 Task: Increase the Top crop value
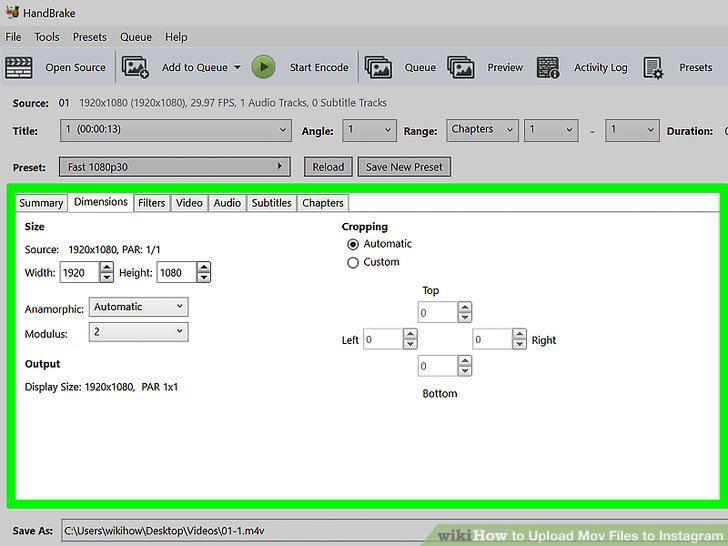click(x=464, y=307)
